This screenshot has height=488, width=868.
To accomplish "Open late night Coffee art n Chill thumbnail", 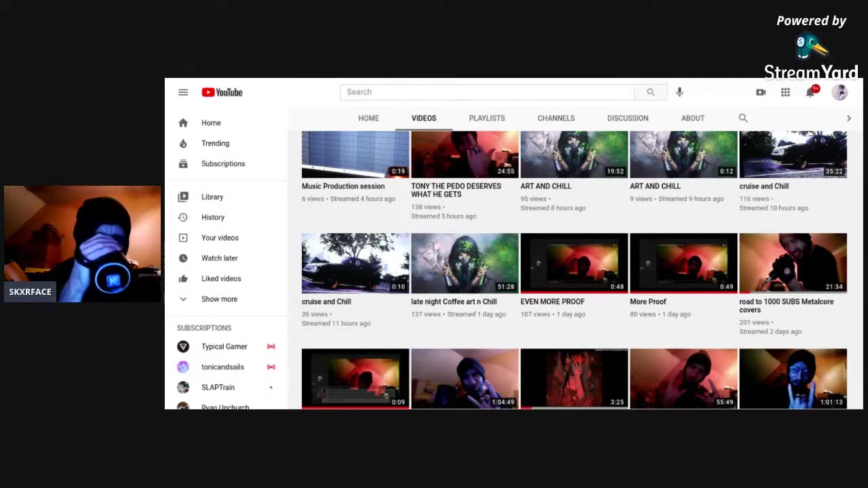I will pyautogui.click(x=465, y=263).
